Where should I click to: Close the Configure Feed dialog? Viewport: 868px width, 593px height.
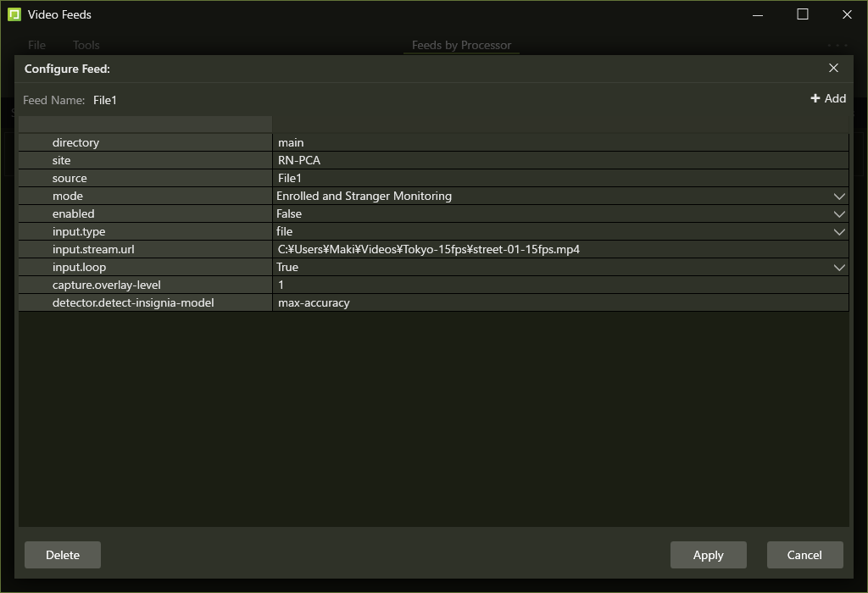tap(833, 68)
